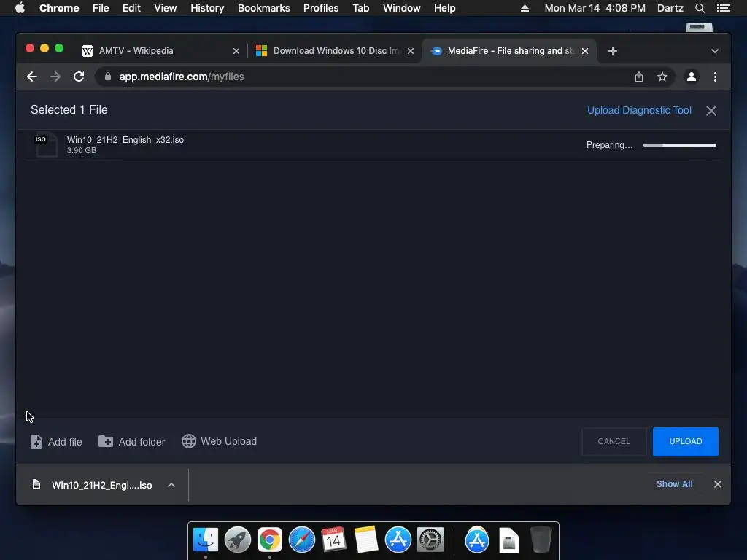Viewport: 747px width, 560px height.
Task: Open Finder from the Dock
Action: point(205,540)
